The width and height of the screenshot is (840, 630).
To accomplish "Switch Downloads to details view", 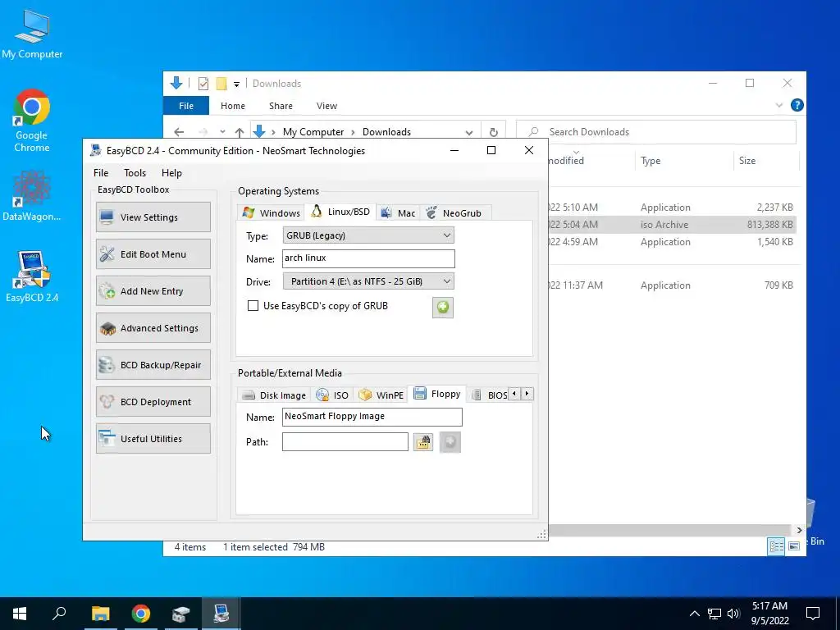I will [x=776, y=546].
